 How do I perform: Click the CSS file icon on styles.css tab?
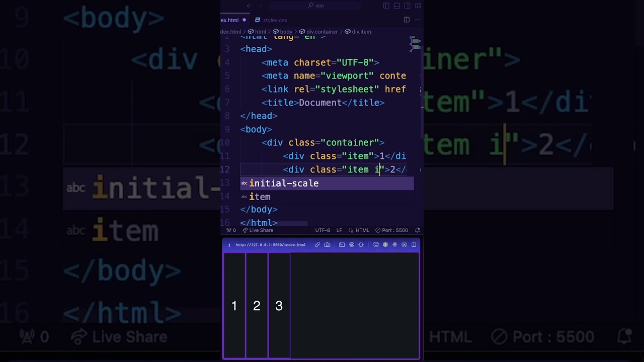258,20
